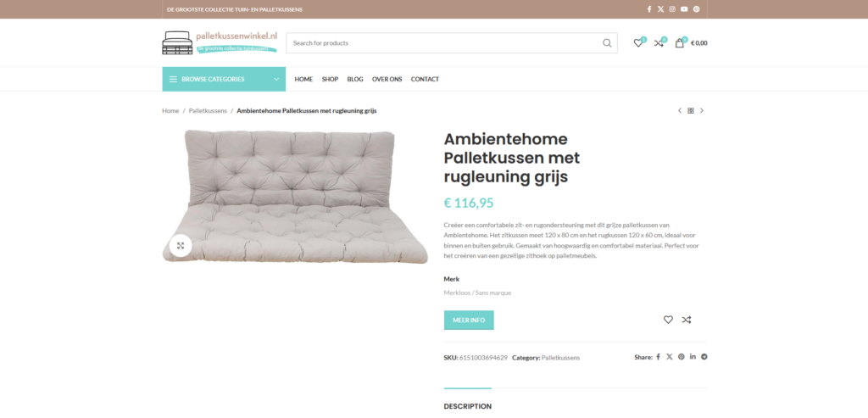Enlarge product image with expand icon
The image size is (868, 418).
coord(181,246)
